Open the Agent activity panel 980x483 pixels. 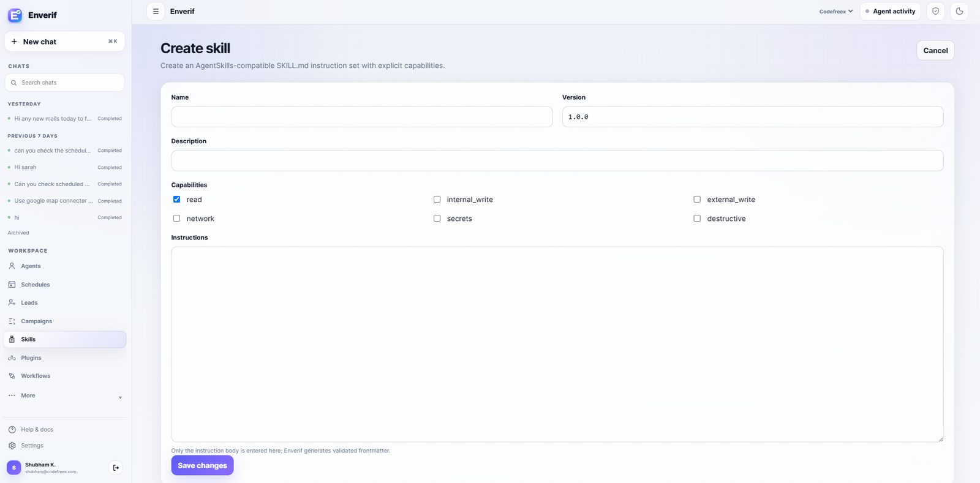point(890,12)
